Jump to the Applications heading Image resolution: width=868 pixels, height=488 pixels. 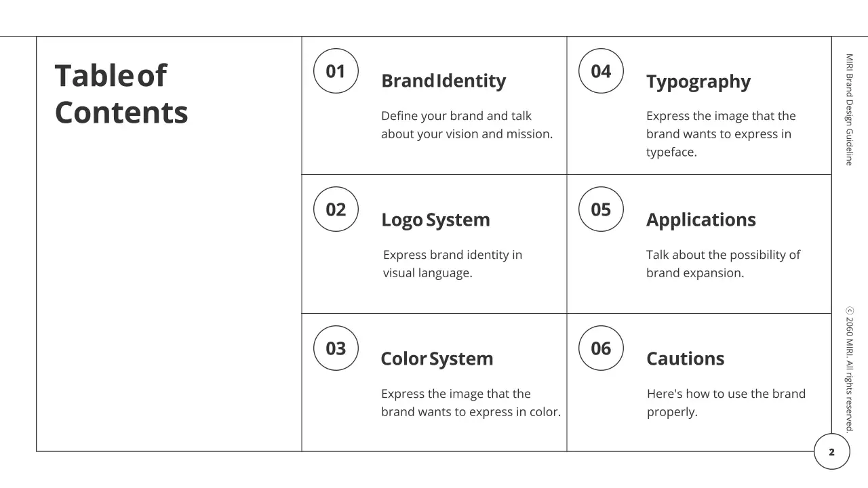(701, 220)
